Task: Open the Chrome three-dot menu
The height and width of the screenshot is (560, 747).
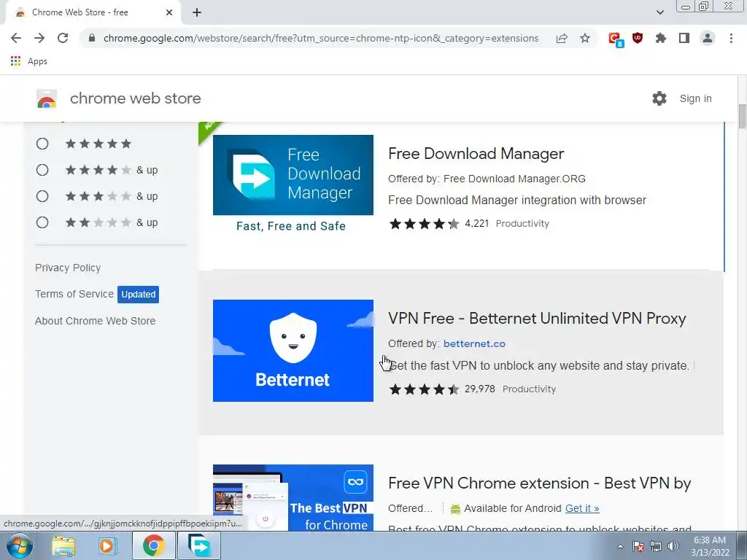Action: (731, 38)
